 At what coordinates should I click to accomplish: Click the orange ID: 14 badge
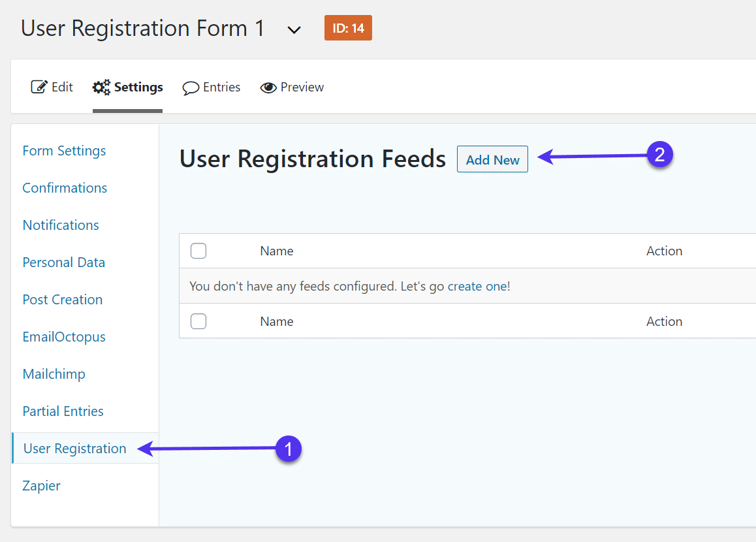pyautogui.click(x=348, y=28)
